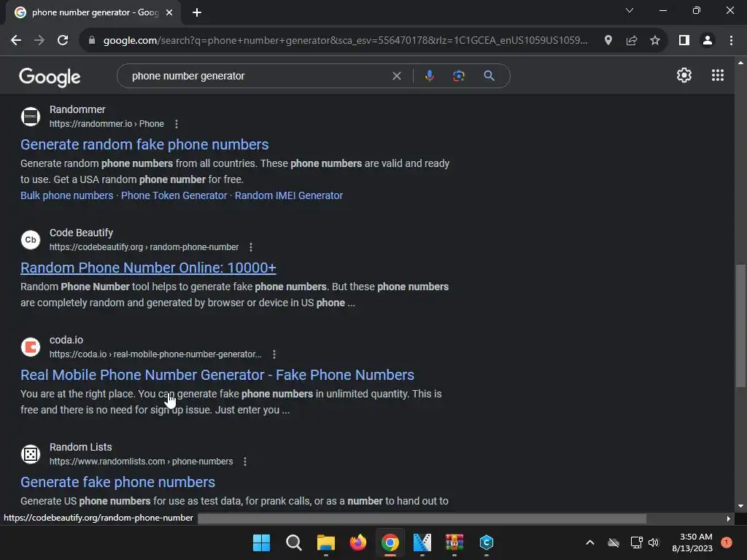Click the Code Beautify favicon
747x560 pixels.
point(31,239)
